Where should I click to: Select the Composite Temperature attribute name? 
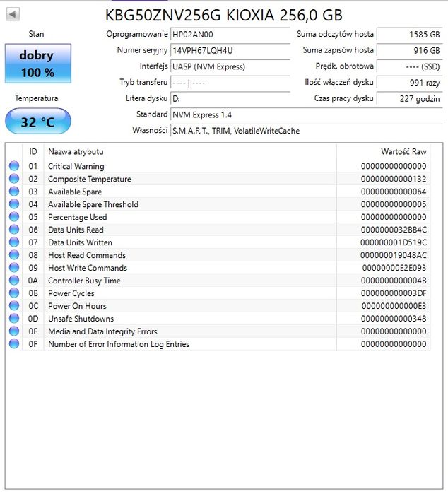[90, 179]
